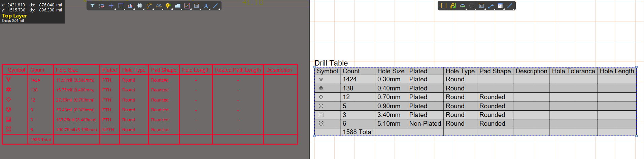Viewport: 644px width, 159px height.
Task: Click the Hole Tolerance column header
Action: coord(573,71)
